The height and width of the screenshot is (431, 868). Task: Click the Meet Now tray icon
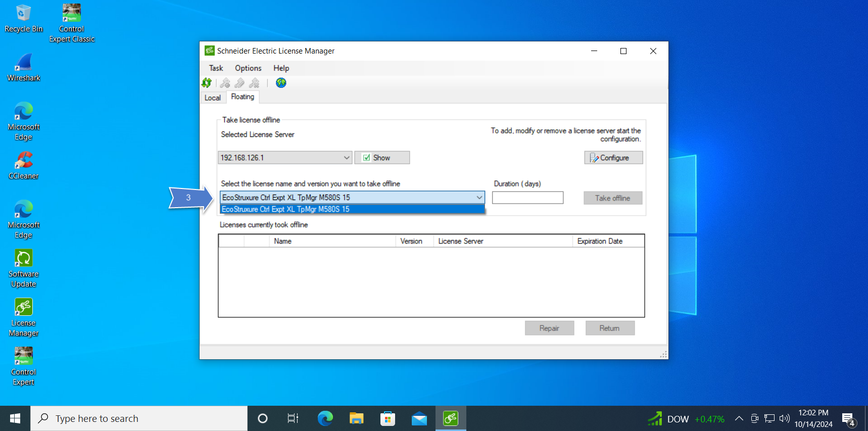(x=754, y=418)
